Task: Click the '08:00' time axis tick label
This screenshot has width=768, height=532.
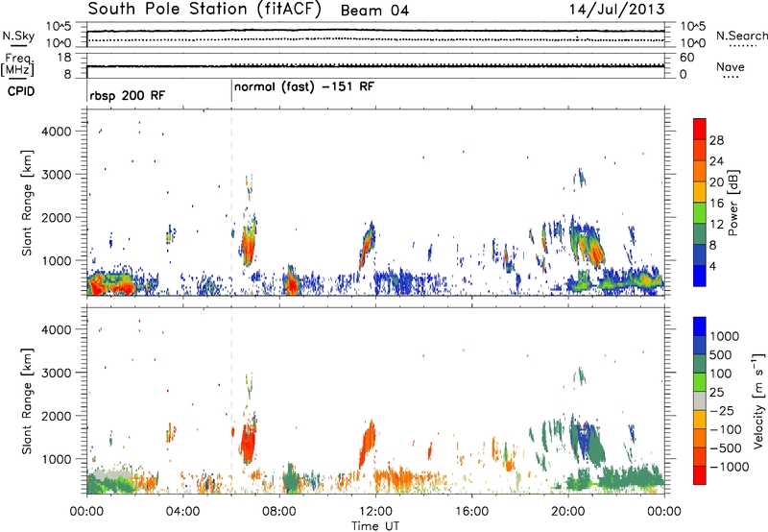Action: [279, 512]
